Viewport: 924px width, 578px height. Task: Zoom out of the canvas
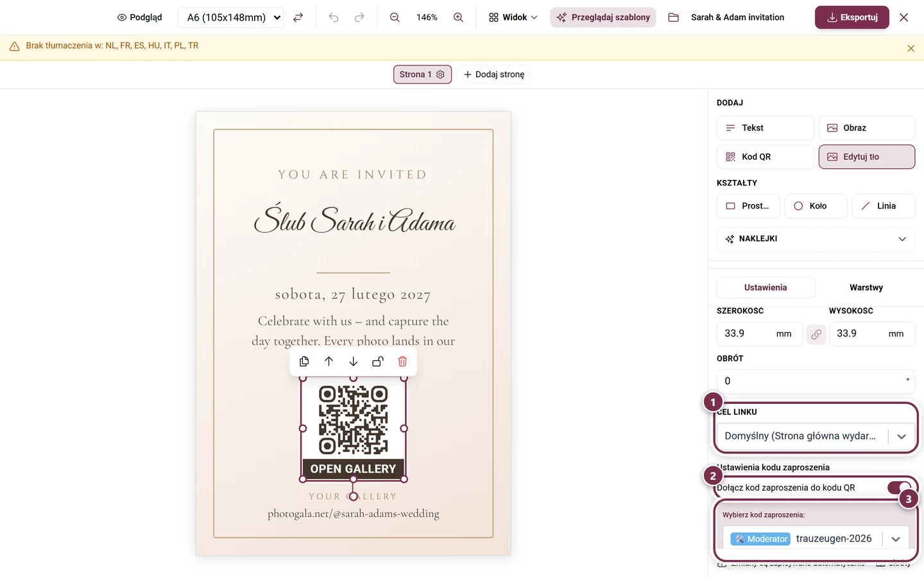[395, 17]
